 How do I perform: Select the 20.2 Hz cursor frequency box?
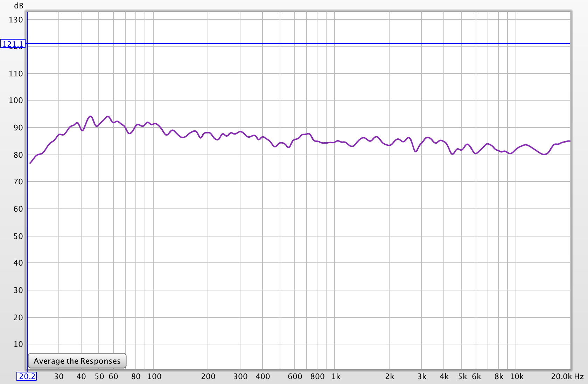(x=27, y=376)
